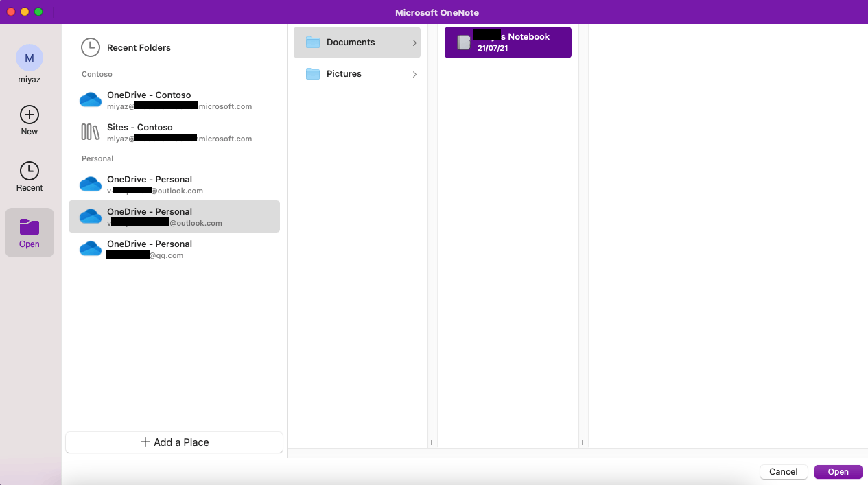Click the green fullscreen window button
Viewport: 868px width, 485px height.
(38, 12)
